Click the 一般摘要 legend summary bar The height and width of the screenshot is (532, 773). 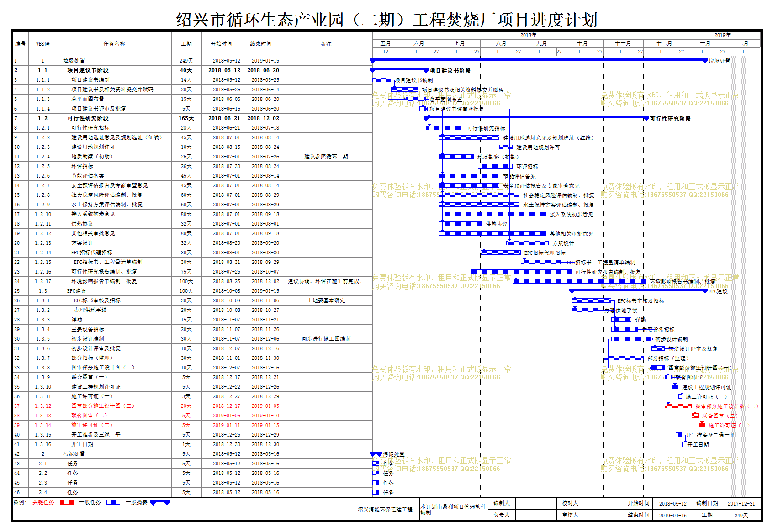160,502
